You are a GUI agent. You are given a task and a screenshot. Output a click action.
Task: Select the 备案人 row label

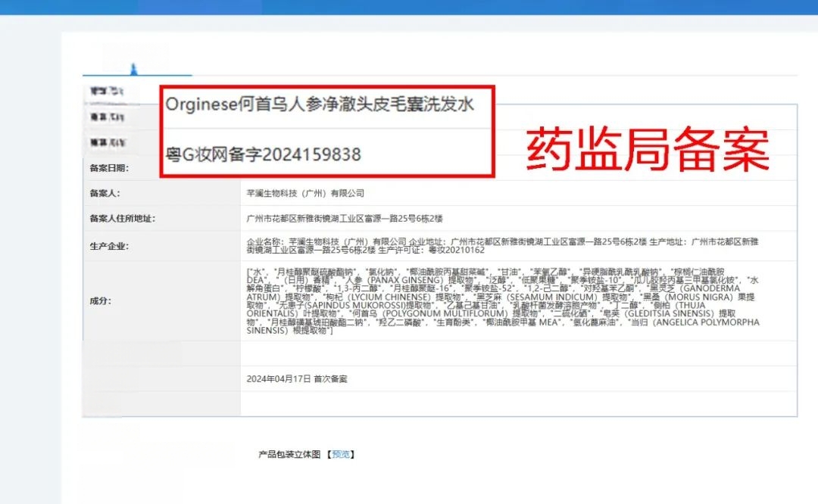tap(105, 194)
